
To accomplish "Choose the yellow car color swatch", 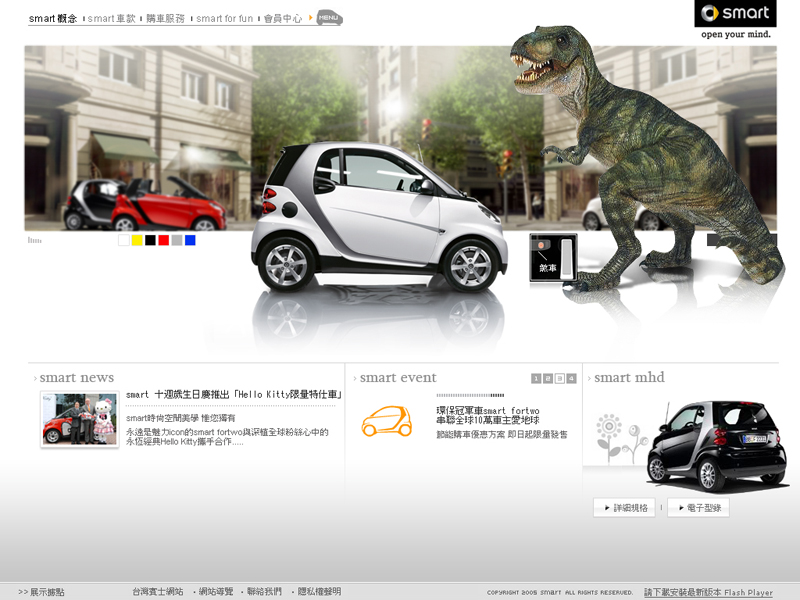I will pos(137,240).
